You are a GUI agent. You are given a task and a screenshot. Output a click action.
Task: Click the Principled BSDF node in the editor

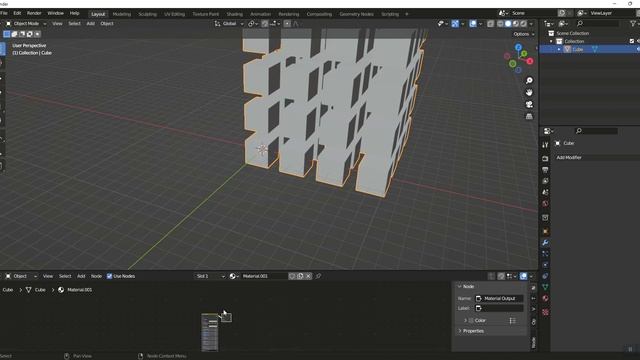pyautogui.click(x=210, y=332)
